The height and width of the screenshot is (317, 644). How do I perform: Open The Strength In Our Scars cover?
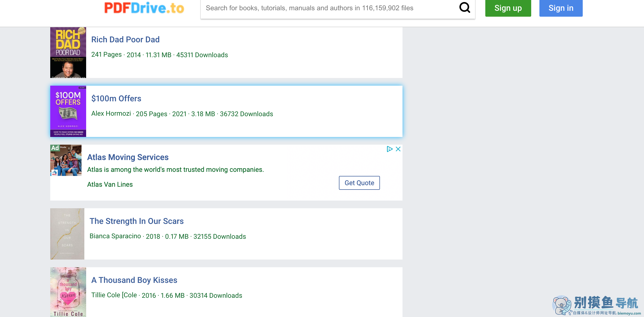(x=67, y=234)
